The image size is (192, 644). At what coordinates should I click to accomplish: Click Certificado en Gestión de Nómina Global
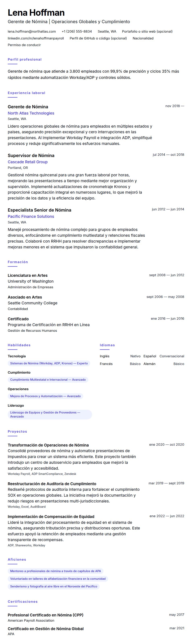pos(46,629)
